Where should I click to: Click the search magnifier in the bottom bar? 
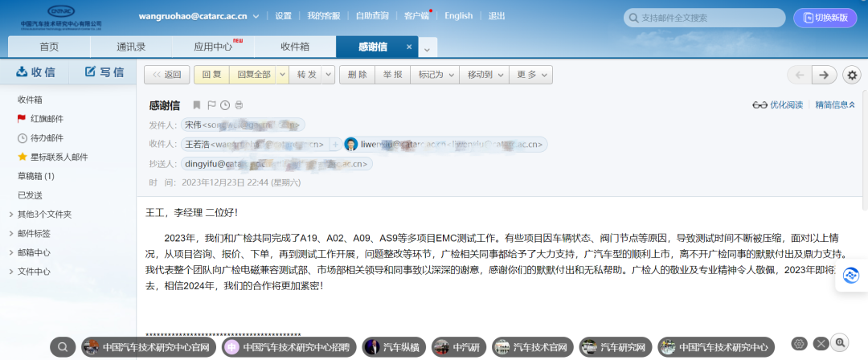[63, 346]
